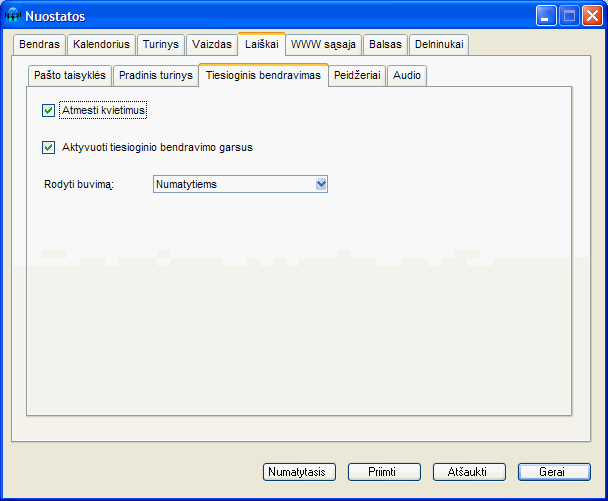Confirm settings with the Gerai button
This screenshot has height=501, width=608.
coord(554,472)
